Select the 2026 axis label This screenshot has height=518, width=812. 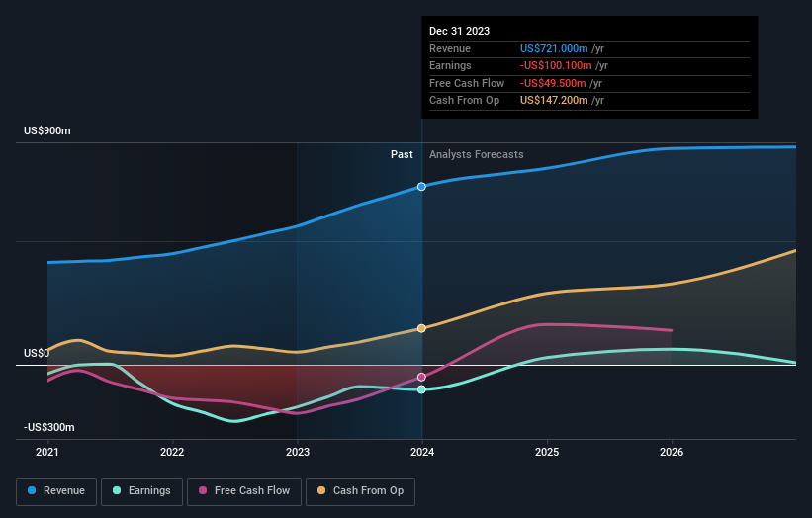672,452
